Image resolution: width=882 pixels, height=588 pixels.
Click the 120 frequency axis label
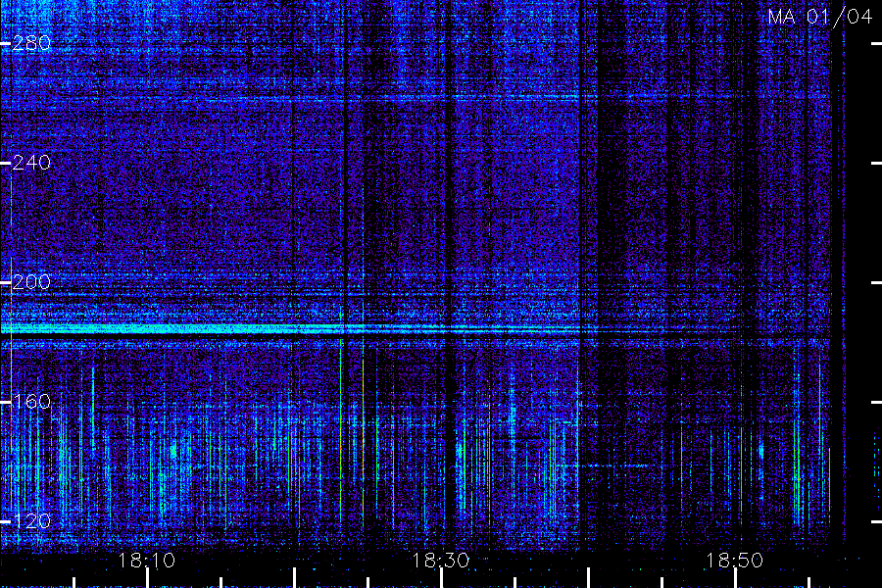click(x=31, y=521)
